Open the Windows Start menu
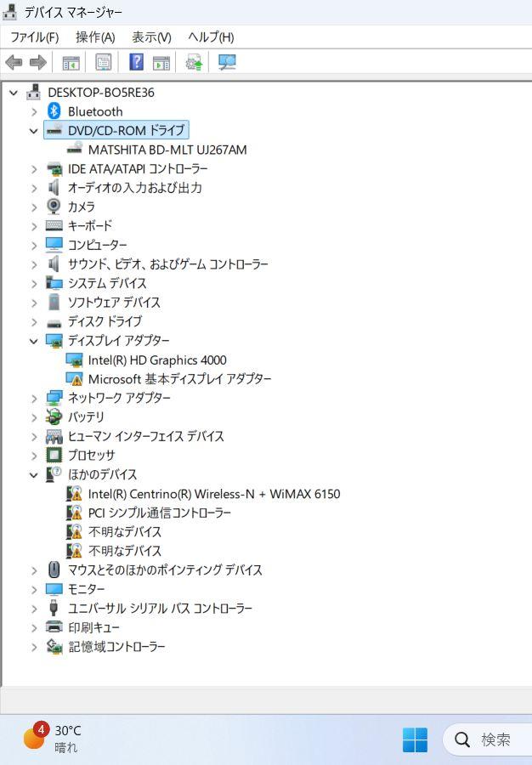Screen dimensions: 532x765 [415, 739]
